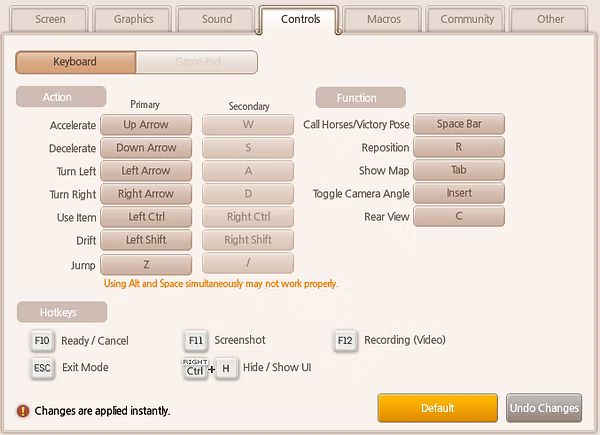Rebind Decelerate secondary key S
Viewport: 600px width, 435px height.
coord(248,148)
